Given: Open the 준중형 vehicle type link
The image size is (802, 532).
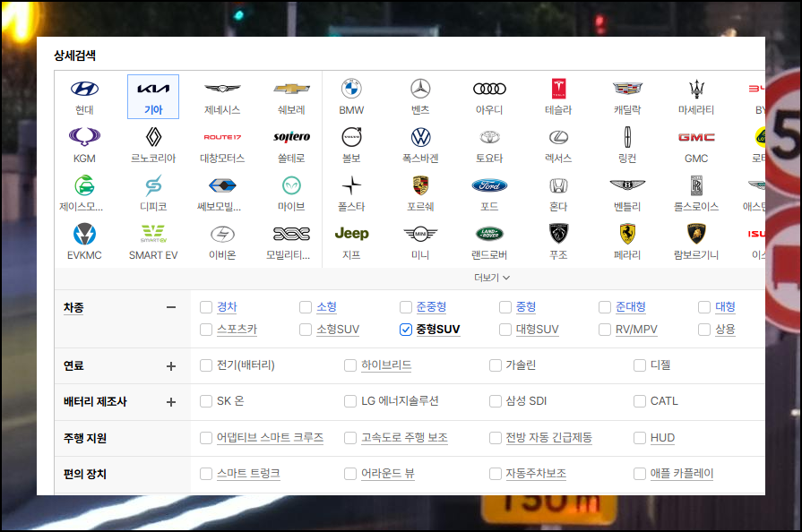Looking at the screenshot, I should pyautogui.click(x=431, y=307).
